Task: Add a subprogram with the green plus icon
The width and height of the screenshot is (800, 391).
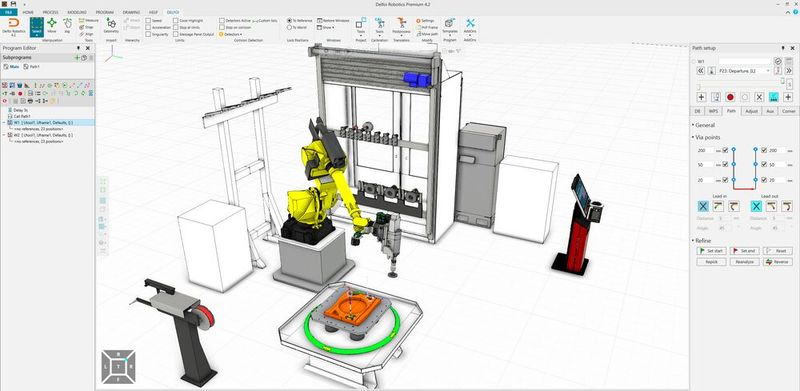Action: (x=78, y=58)
